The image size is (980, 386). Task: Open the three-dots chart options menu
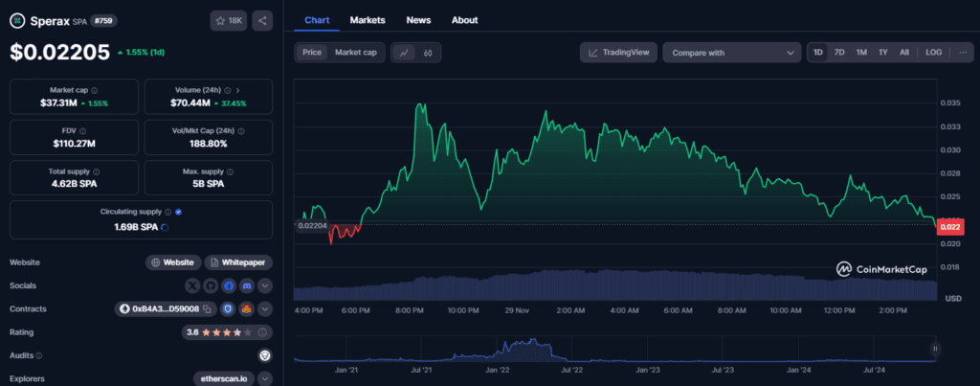tap(963, 53)
